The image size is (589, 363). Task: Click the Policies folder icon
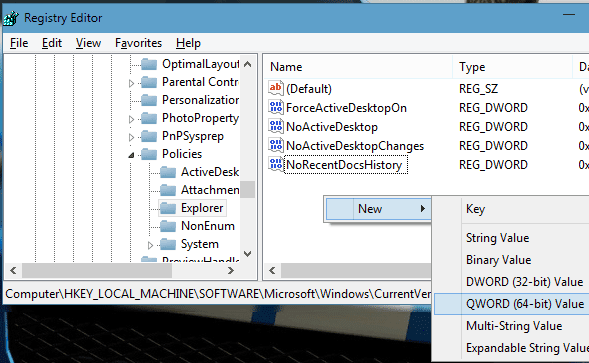point(149,154)
